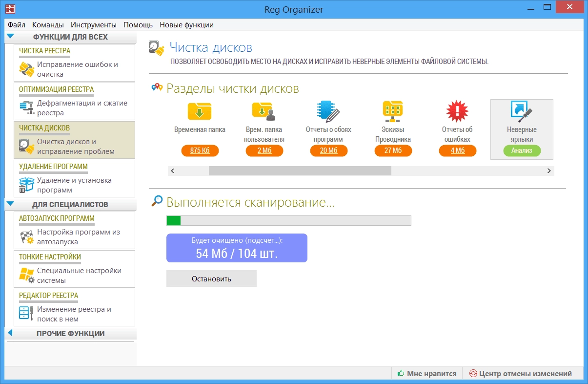Screen dimensions: 588x384
Task: Click Отчеты о сбоях программ label
Action: pyautogui.click(x=328, y=134)
